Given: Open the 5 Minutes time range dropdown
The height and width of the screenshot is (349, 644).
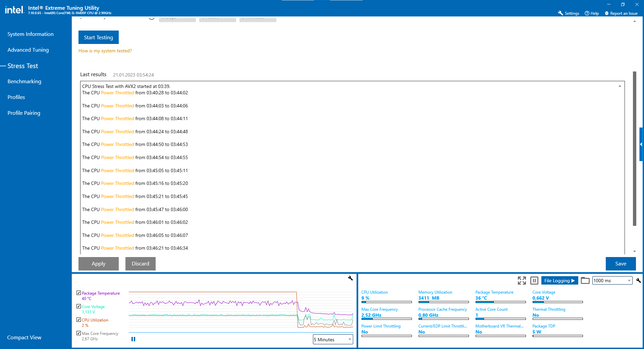Looking at the screenshot, I should [333, 339].
